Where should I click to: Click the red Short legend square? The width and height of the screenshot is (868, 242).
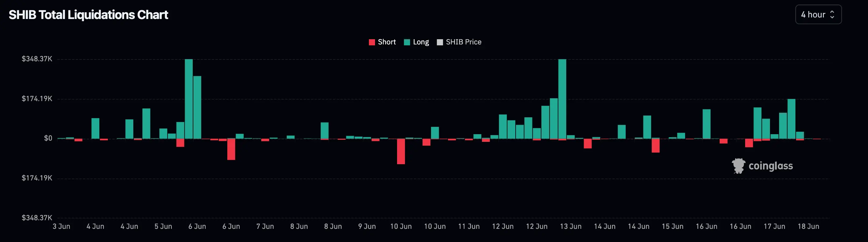point(372,42)
